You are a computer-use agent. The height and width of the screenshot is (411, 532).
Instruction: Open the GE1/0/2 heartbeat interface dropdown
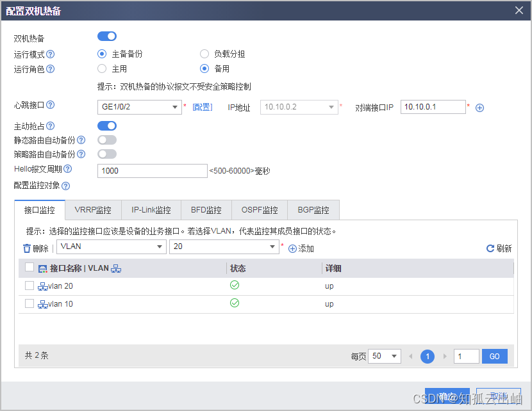pos(140,107)
